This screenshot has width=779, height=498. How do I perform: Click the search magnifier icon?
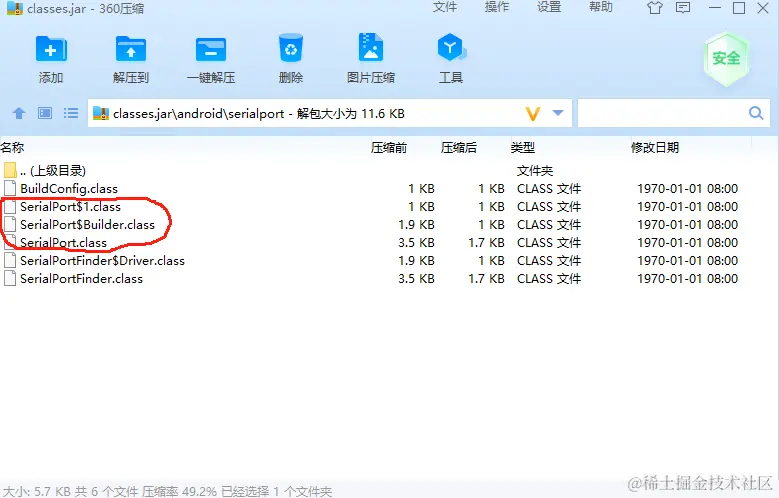[x=756, y=113]
